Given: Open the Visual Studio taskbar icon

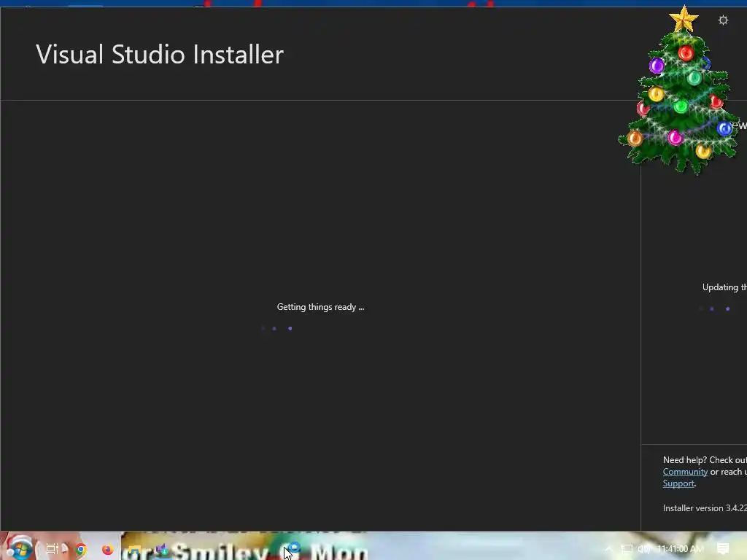Looking at the screenshot, I should (162, 550).
